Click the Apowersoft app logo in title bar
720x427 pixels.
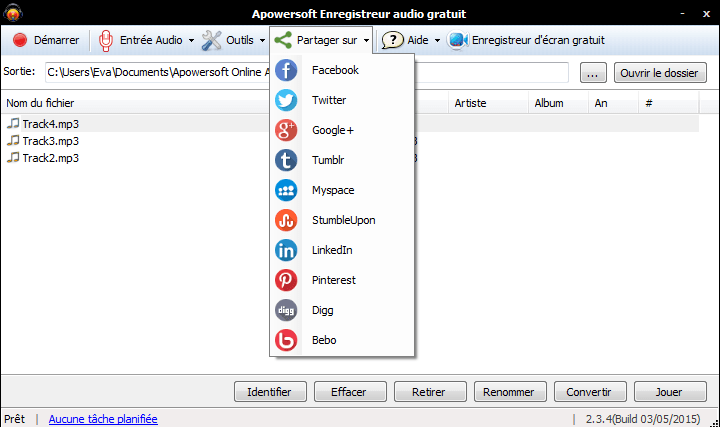(x=13, y=12)
